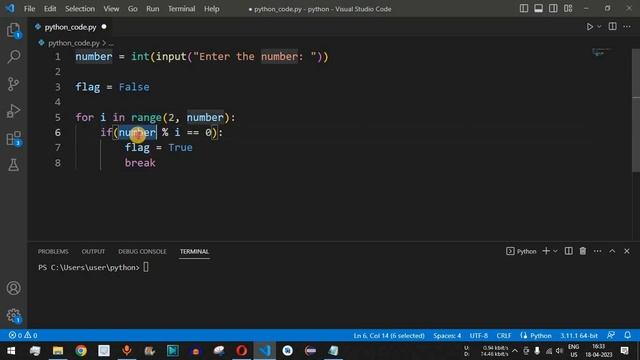Open the Run and Debug view
The width and height of the screenshot is (640, 360).
point(13,111)
